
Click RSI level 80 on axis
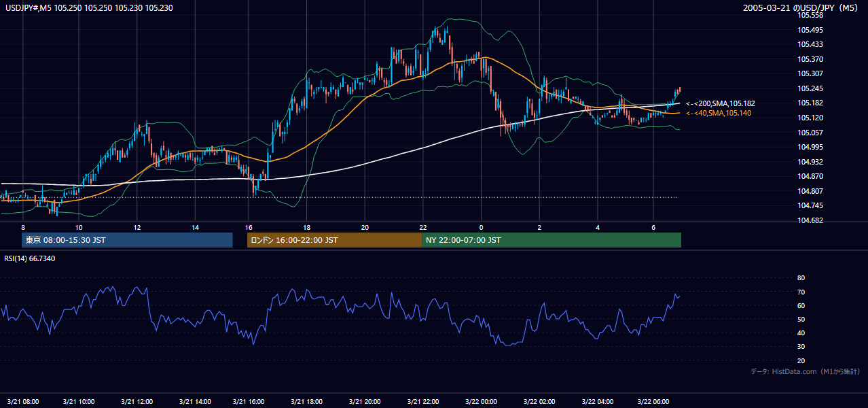[x=801, y=278]
